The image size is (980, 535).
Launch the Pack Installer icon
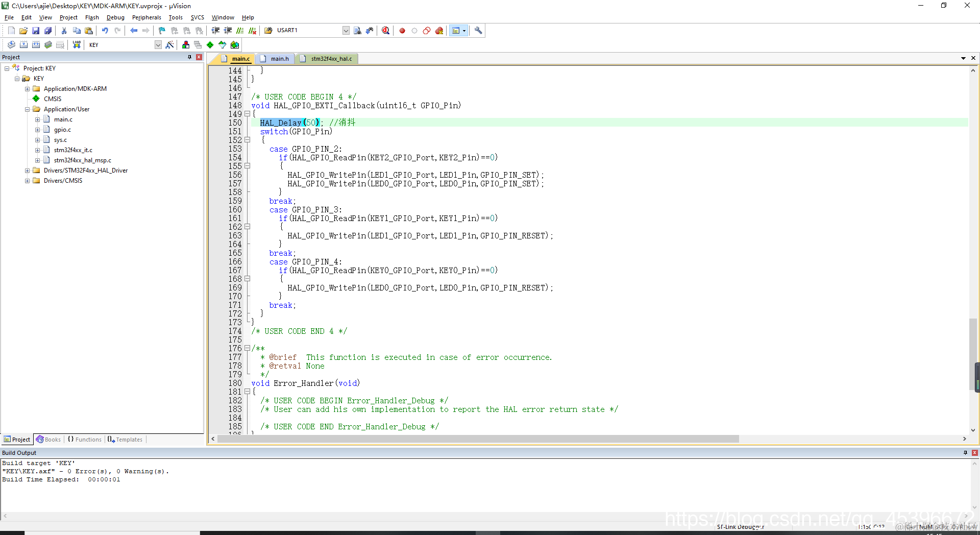235,45
